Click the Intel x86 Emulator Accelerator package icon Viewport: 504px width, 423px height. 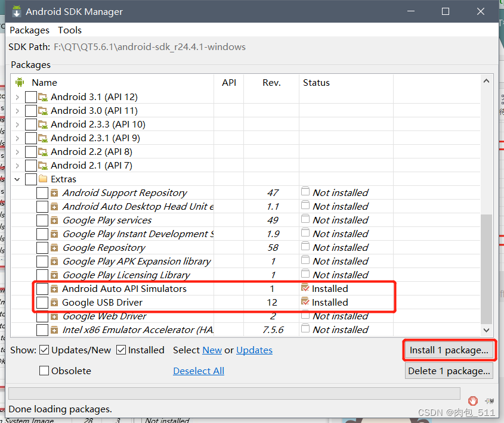54,330
